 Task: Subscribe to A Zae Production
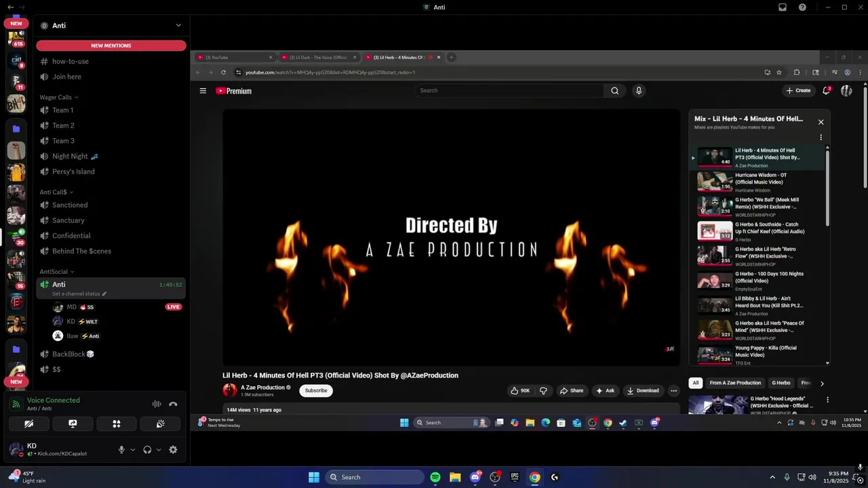coord(316,390)
